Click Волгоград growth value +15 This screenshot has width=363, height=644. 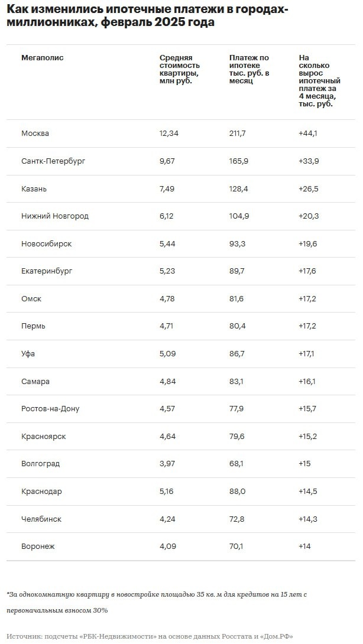coord(304,464)
